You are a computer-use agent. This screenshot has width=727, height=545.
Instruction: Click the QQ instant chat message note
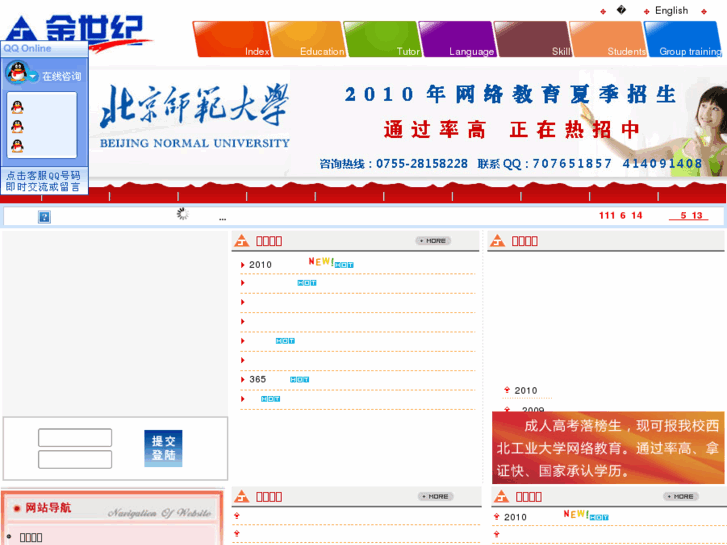pos(43,181)
